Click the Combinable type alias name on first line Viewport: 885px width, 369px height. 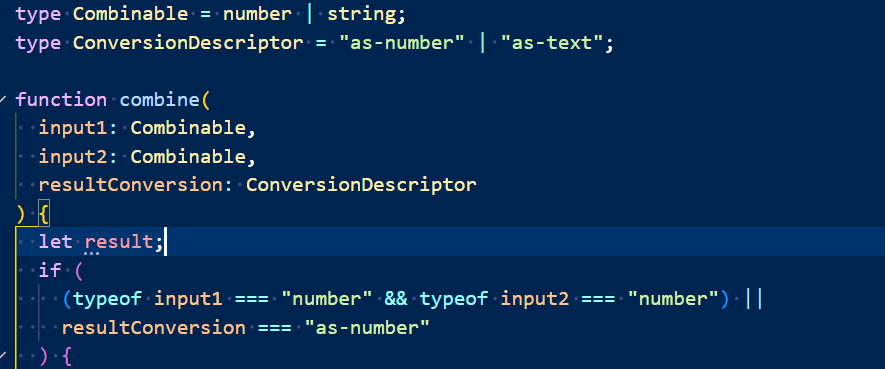[x=130, y=15]
